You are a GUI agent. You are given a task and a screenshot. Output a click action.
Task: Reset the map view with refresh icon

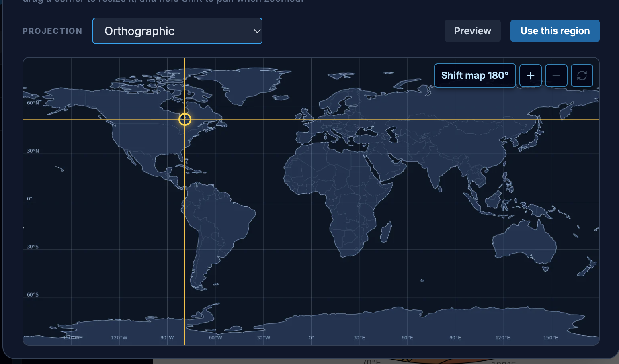(582, 76)
